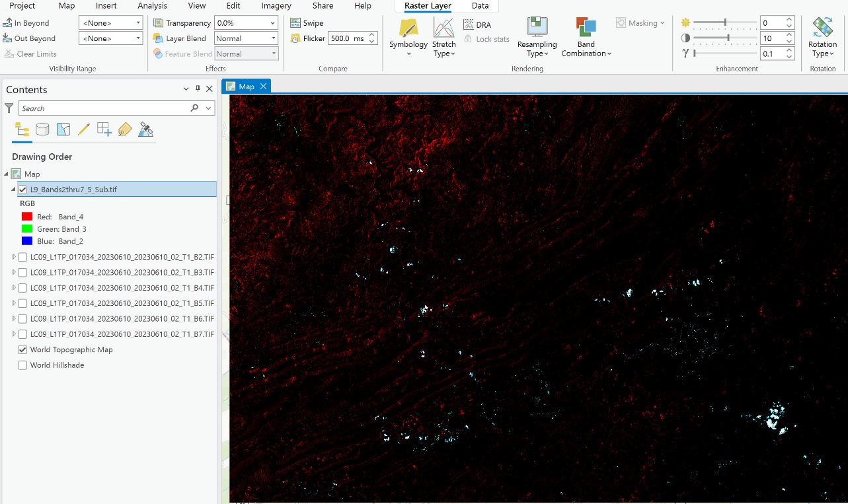The height and width of the screenshot is (504, 848).
Task: Check the LC09 B5.TIF layer
Action: (22, 303)
